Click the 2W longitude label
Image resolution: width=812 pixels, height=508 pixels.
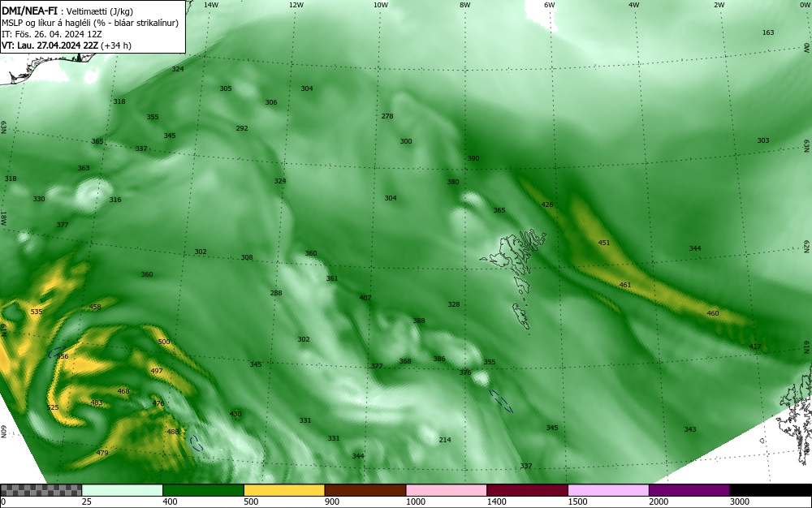click(x=719, y=5)
